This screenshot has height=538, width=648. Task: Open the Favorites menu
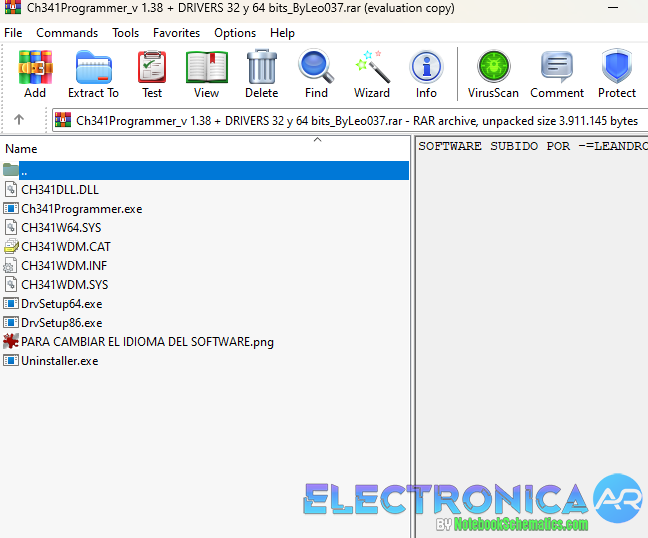[176, 33]
